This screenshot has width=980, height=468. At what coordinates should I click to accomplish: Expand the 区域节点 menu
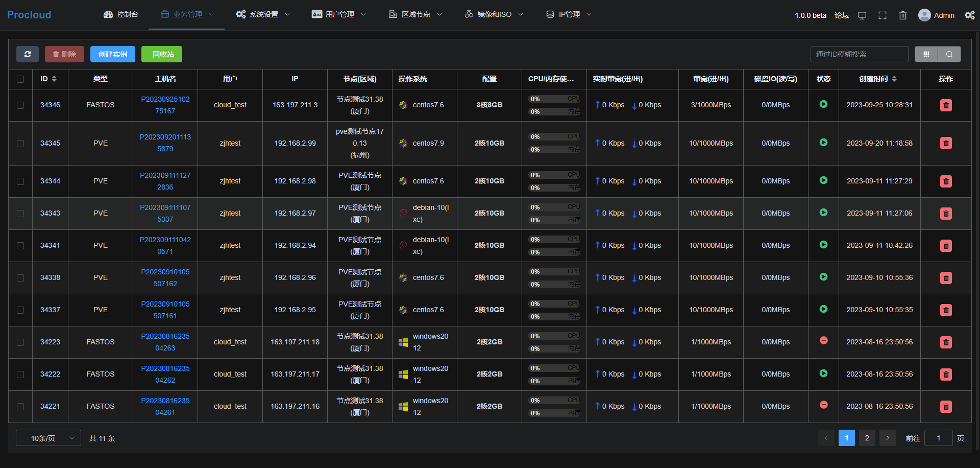[415, 15]
